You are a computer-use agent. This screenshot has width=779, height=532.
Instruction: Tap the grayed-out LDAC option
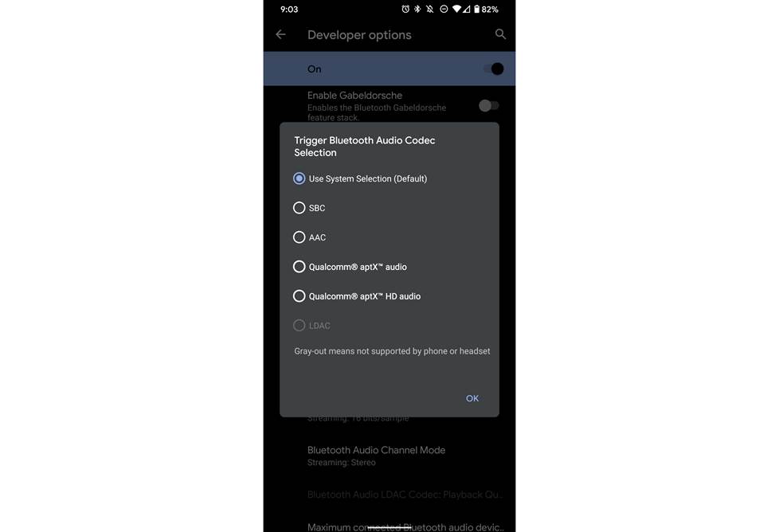[x=311, y=326]
